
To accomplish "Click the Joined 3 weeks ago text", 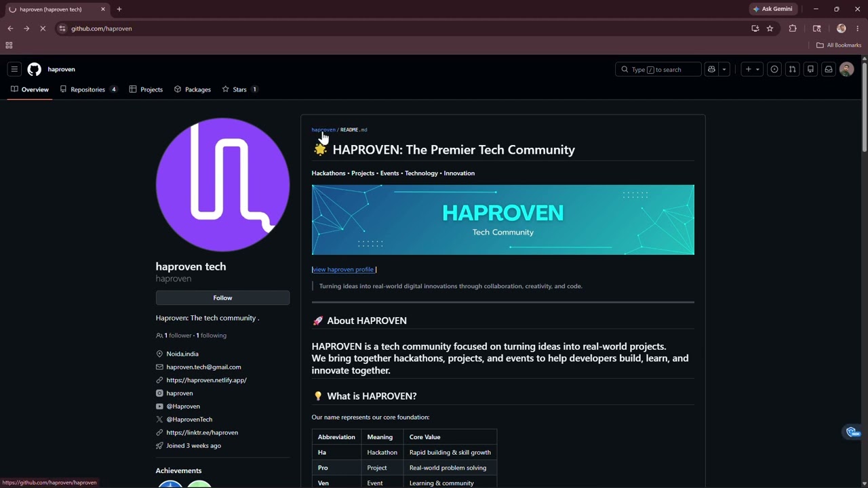I will click(x=194, y=446).
